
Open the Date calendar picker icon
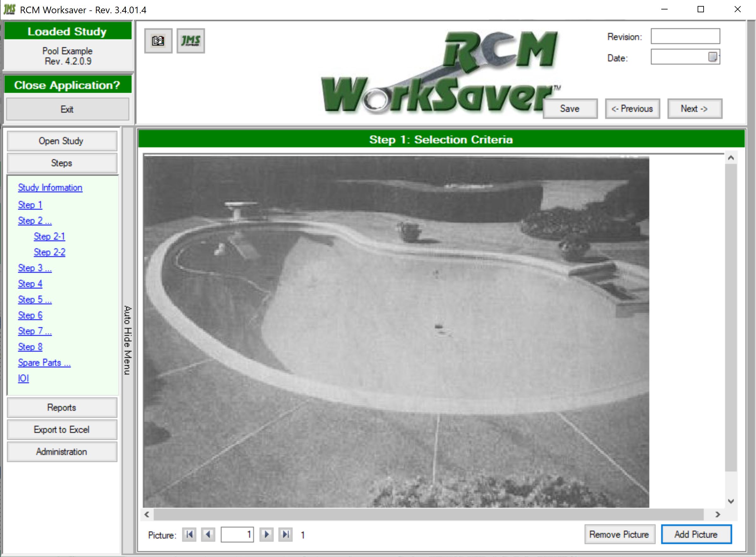tap(713, 57)
